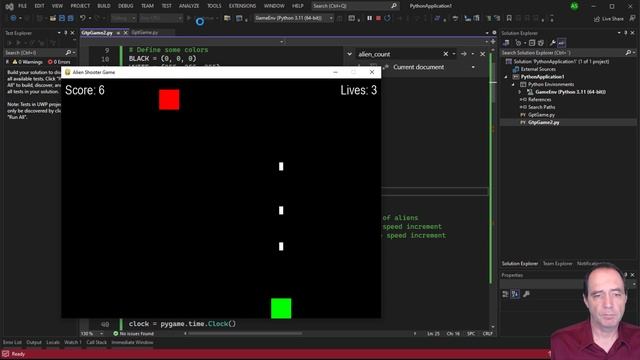The image size is (640, 360).
Task: Open the FILE menu
Action: point(22,6)
